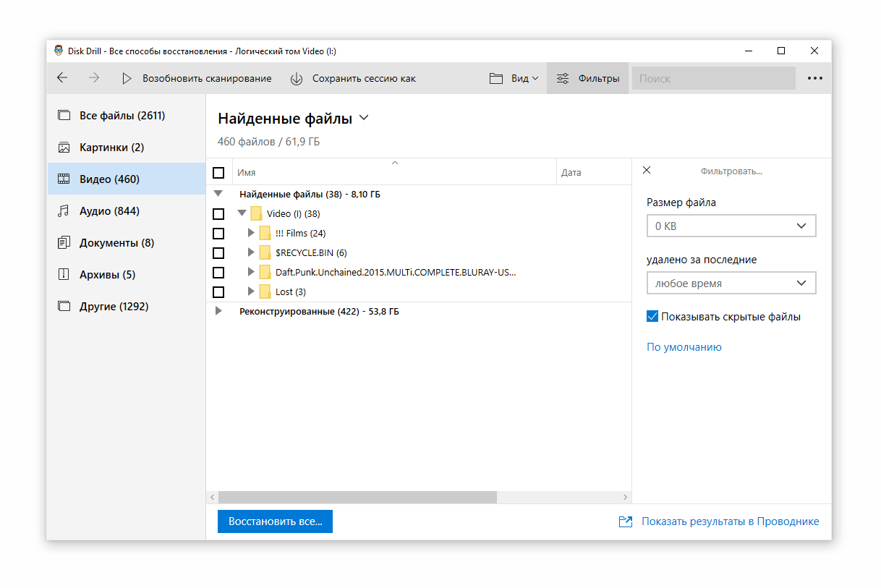Open the three-dots more options menu

(815, 78)
